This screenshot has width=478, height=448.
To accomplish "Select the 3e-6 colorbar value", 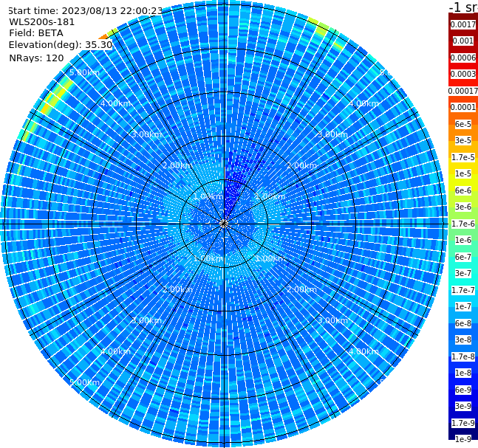I will pyautogui.click(x=463, y=207).
